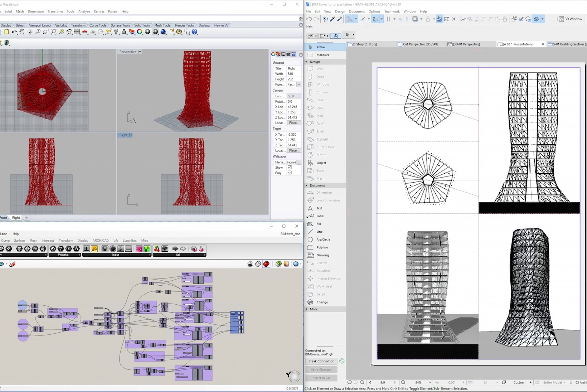Switch to Mesh Tools tab in Rhino

(x=162, y=25)
